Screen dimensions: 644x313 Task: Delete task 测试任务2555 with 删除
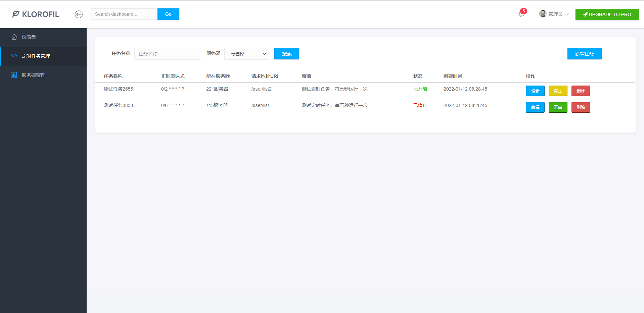[x=581, y=91]
